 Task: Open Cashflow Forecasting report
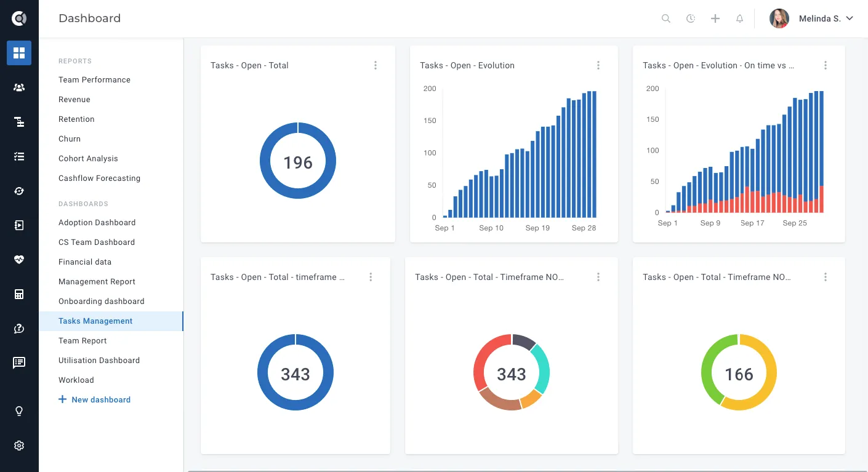(x=99, y=178)
